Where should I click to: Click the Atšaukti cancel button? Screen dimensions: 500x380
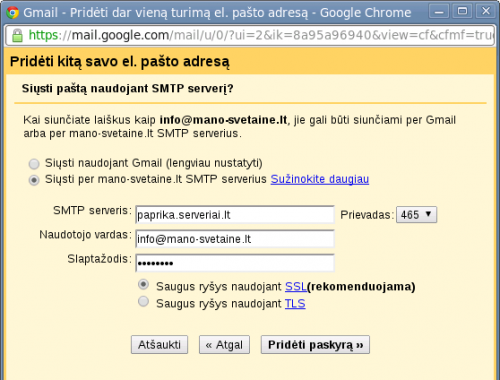[x=159, y=344]
